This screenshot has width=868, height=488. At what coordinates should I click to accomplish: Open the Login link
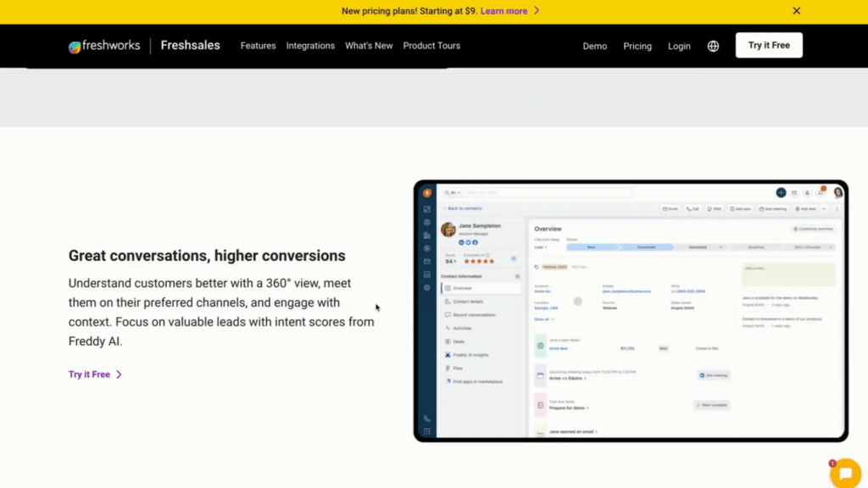coord(679,47)
